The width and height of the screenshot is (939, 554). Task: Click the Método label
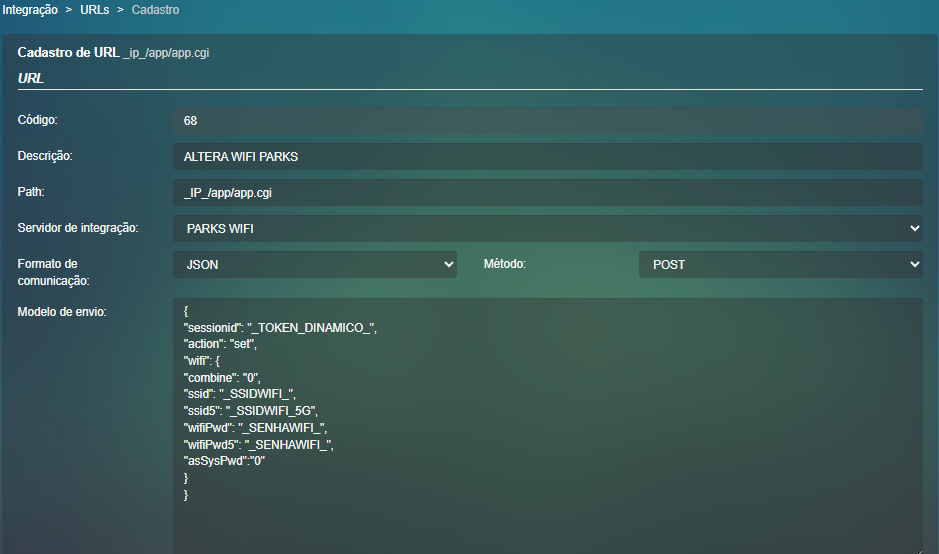505,264
